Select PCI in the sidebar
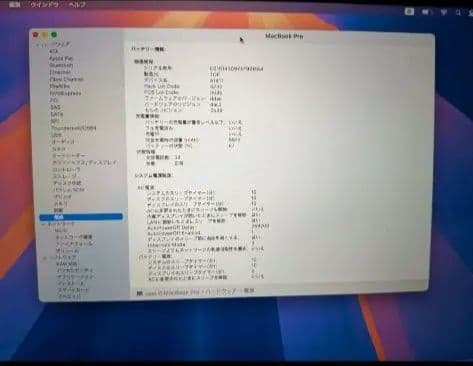 [54, 100]
